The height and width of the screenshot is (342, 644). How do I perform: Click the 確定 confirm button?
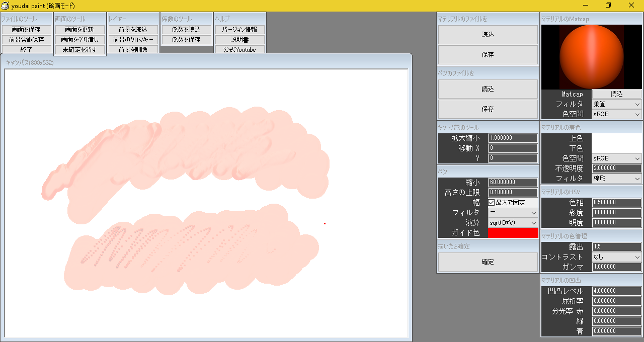tap(488, 262)
